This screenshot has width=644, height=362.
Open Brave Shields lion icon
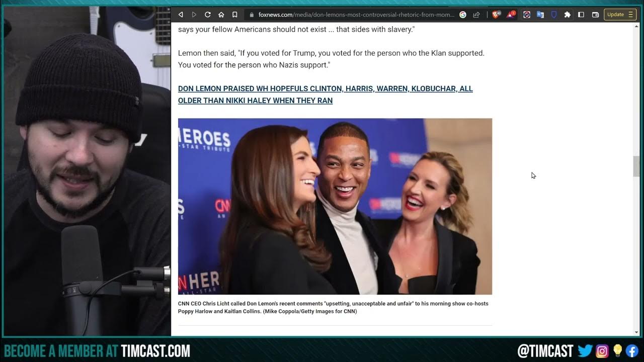point(498,15)
